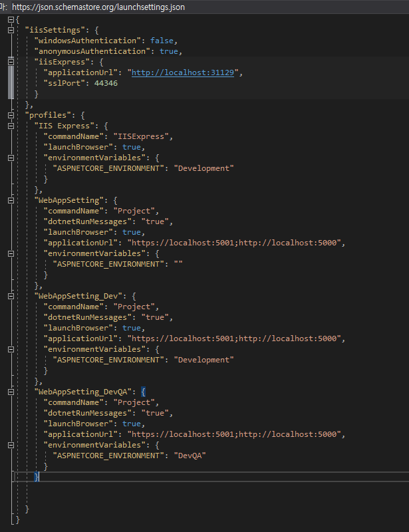Click launchBrowser true in WebAppSetting_Dev profile

click(132, 328)
